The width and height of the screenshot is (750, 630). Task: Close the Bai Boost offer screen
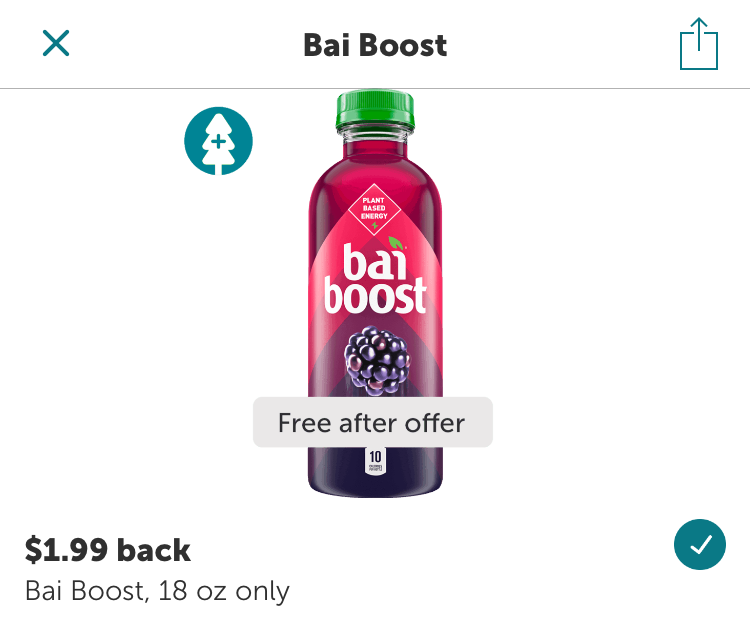click(x=56, y=43)
